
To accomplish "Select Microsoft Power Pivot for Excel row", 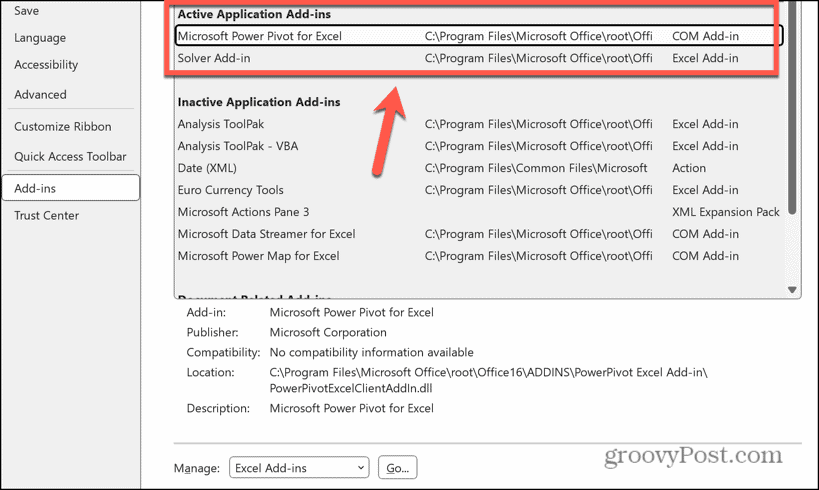I will (478, 36).
